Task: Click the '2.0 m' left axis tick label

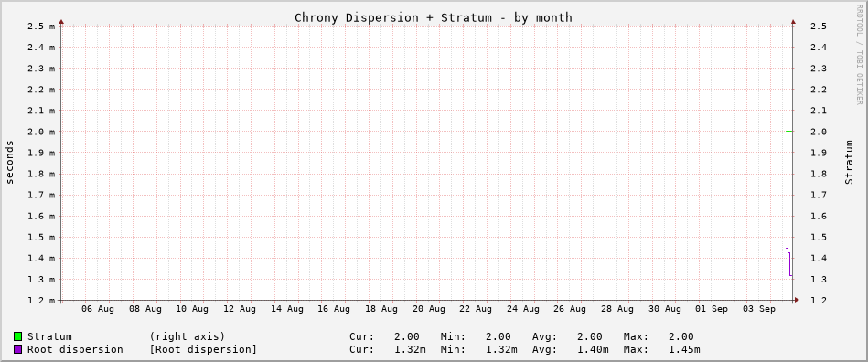Action: [x=40, y=132]
